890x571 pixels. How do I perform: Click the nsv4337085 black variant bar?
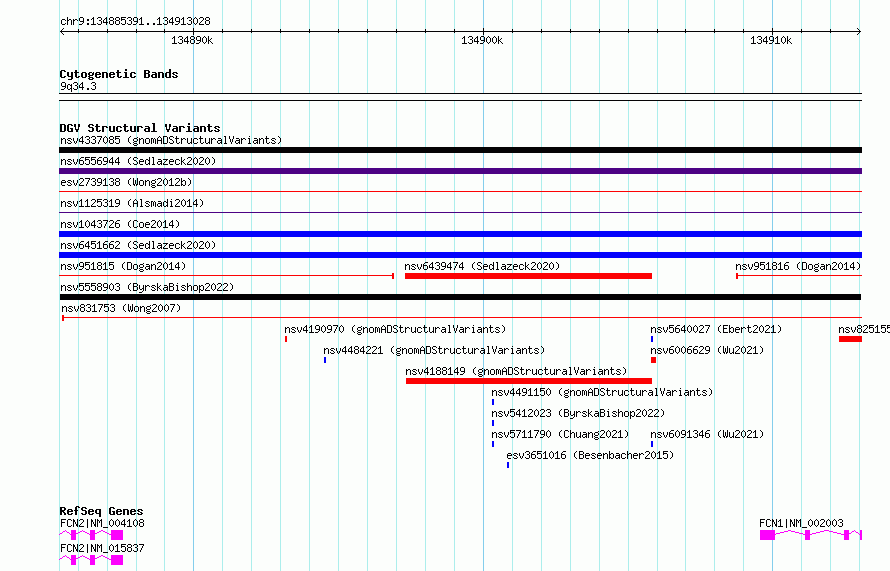pos(460,150)
